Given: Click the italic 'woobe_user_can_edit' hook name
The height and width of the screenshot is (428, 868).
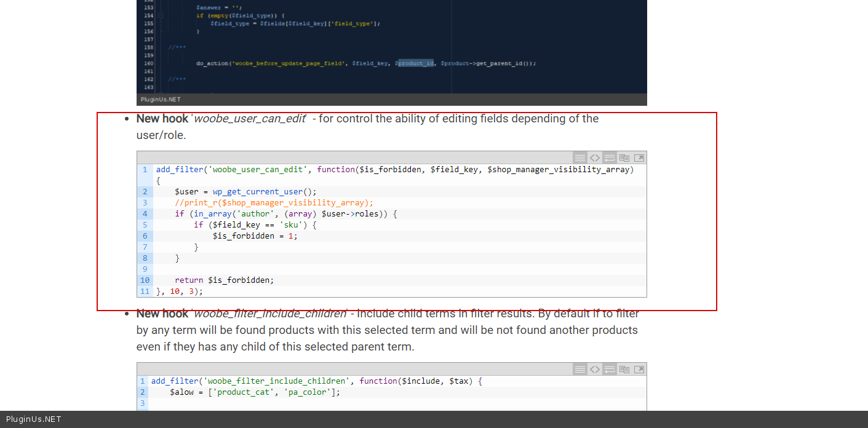Looking at the screenshot, I should click(x=249, y=119).
